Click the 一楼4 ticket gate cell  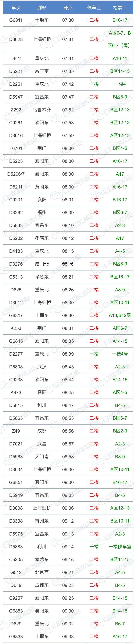coord(120,84)
